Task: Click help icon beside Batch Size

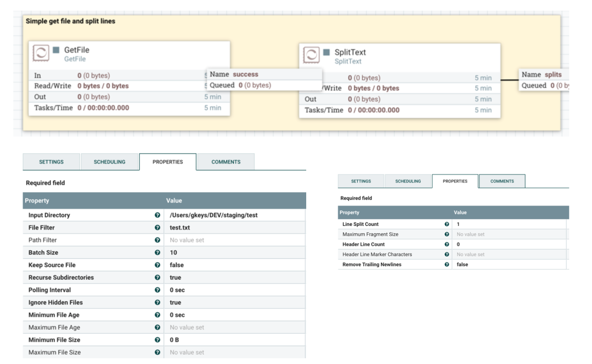Action: pos(157,253)
